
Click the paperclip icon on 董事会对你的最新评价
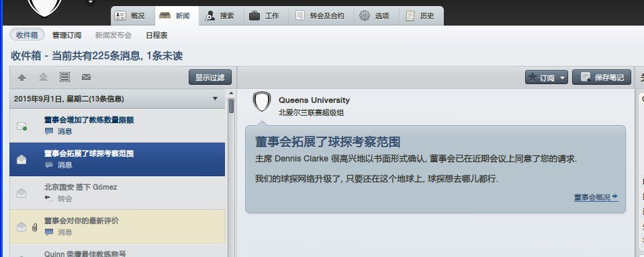pyautogui.click(x=34, y=227)
